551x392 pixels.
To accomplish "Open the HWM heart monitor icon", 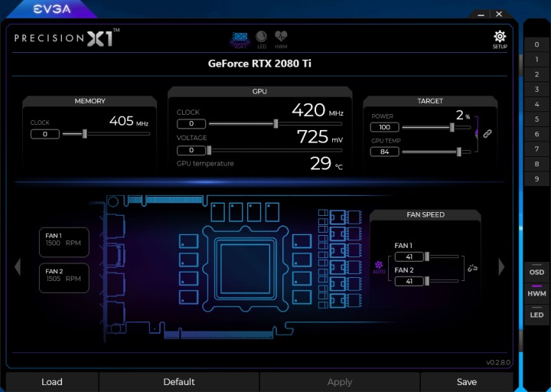I will click(281, 40).
